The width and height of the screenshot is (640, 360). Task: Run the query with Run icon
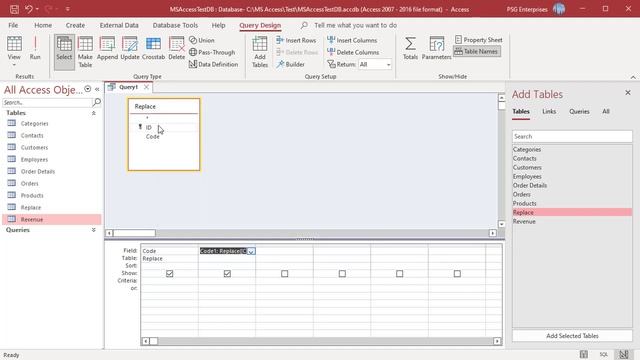coord(35,48)
